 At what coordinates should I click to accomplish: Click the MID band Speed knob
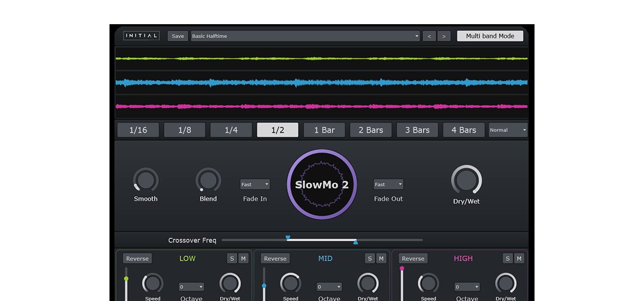point(290,283)
